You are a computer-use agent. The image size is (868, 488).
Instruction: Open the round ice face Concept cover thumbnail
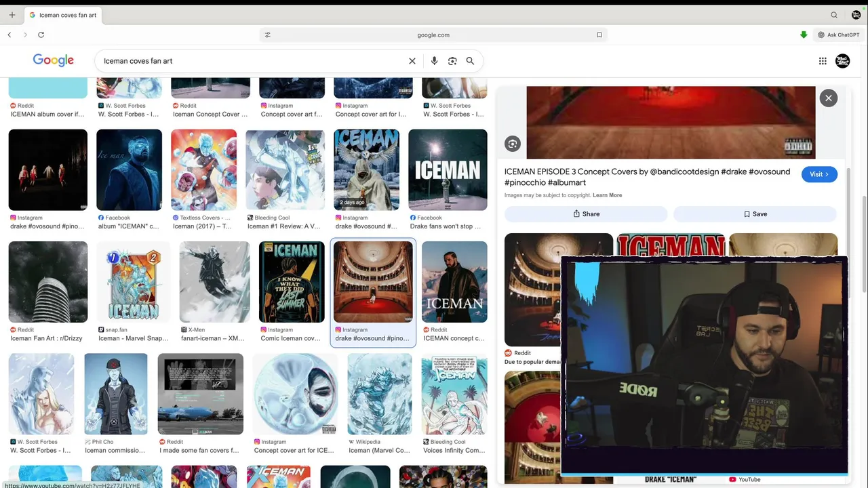tap(295, 394)
